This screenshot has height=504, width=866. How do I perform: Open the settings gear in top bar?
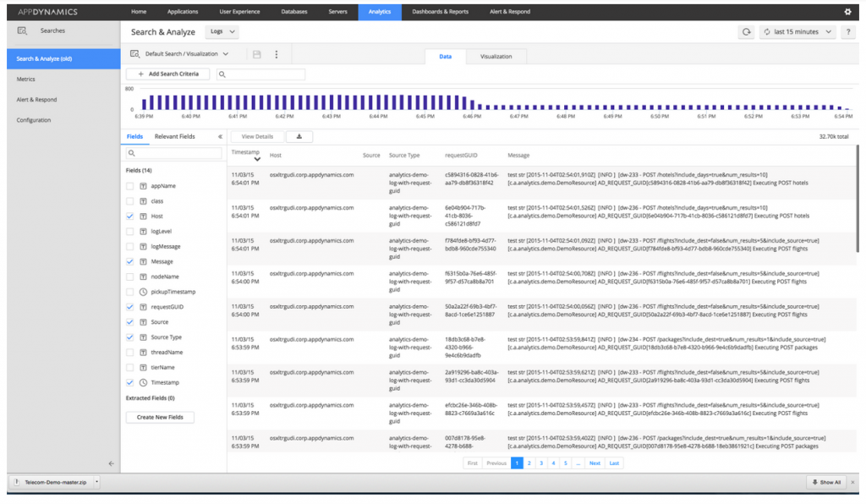pos(847,12)
